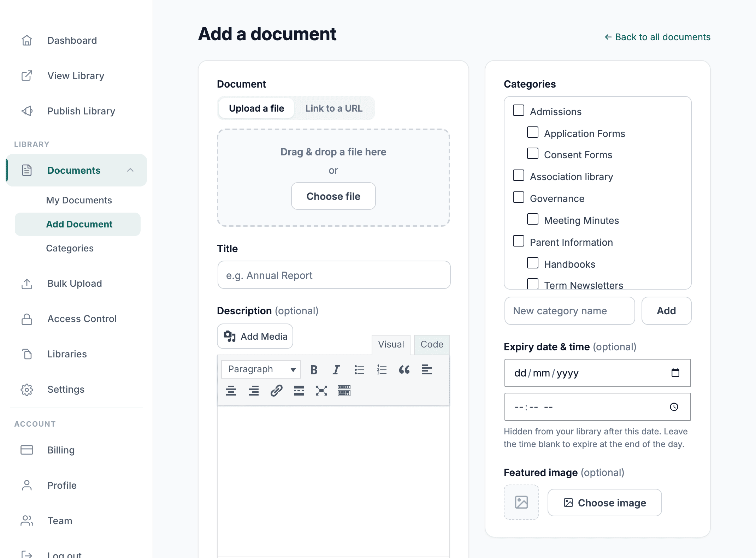Check the Handbooks category
Viewport: 756px width, 558px height.
pos(533,263)
